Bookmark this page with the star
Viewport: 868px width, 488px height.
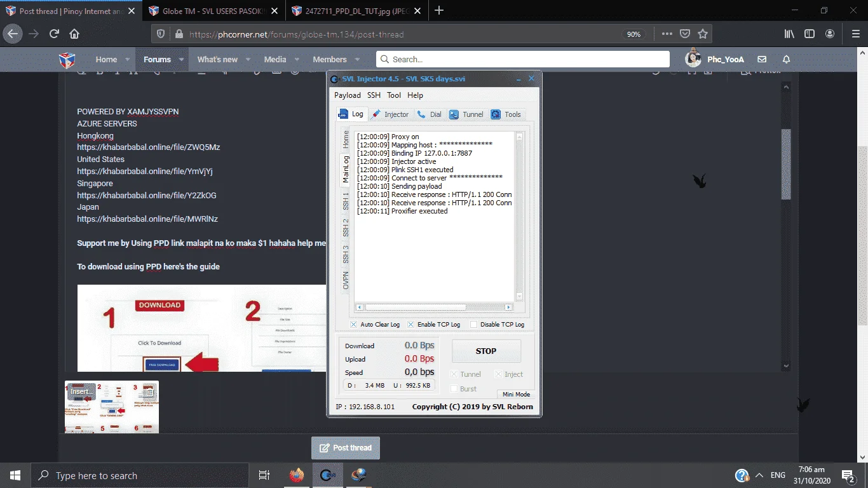703,34
